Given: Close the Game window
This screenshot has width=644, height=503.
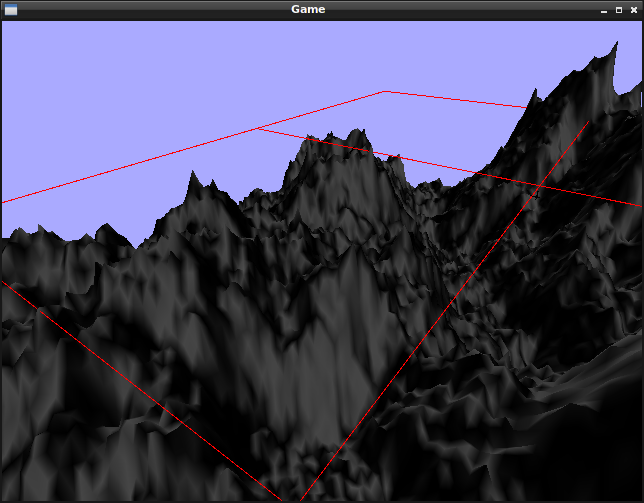Looking at the screenshot, I should (634, 10).
